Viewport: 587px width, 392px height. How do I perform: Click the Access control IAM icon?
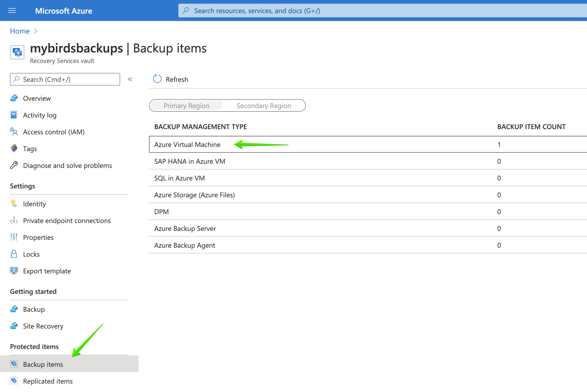click(14, 132)
